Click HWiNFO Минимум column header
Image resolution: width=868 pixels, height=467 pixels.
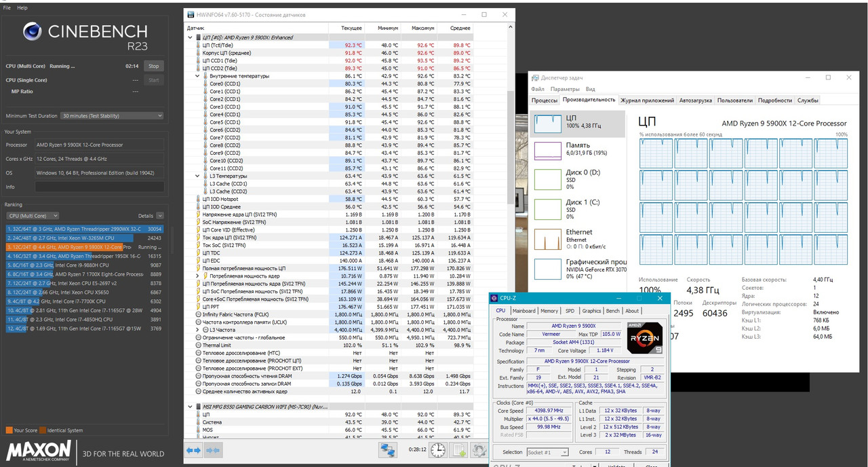(383, 29)
